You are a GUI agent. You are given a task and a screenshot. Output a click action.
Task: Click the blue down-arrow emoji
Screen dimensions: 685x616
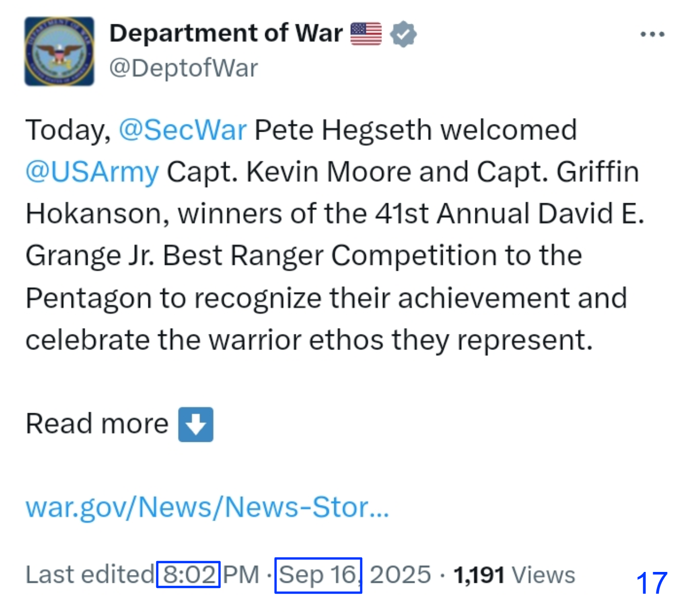(196, 424)
